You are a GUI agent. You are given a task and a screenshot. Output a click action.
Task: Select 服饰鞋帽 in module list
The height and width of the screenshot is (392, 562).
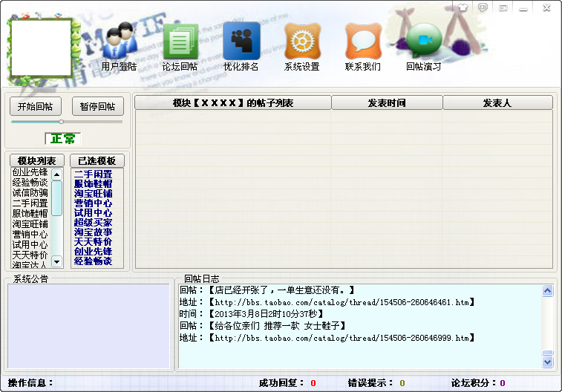pyautogui.click(x=30, y=214)
